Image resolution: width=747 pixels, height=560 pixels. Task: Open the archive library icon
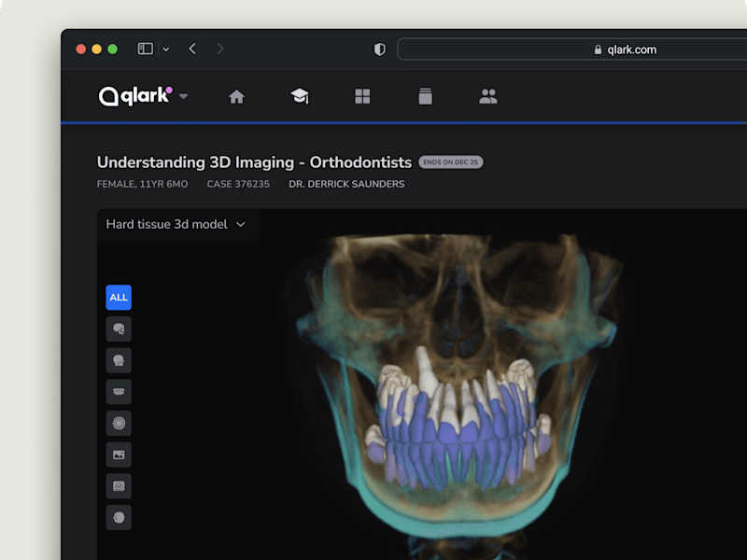pos(426,96)
